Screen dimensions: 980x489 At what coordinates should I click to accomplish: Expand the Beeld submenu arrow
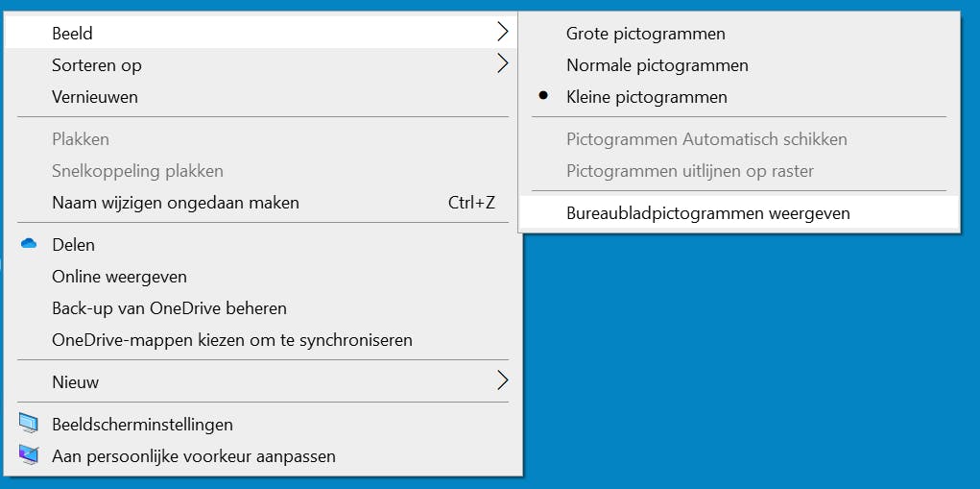point(502,33)
